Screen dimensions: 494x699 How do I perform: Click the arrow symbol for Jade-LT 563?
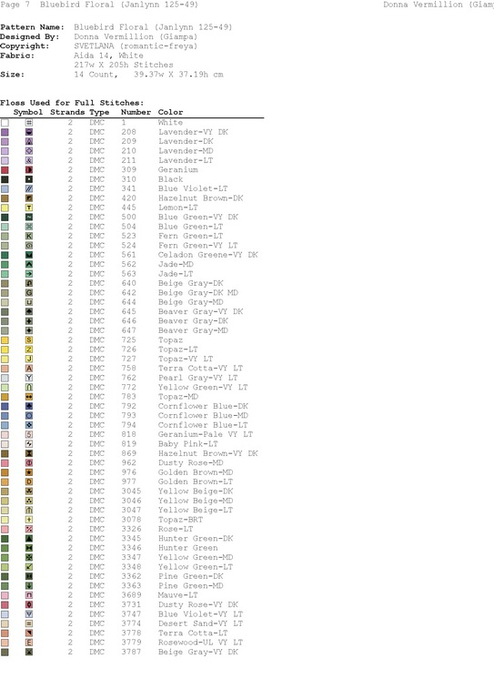click(29, 274)
